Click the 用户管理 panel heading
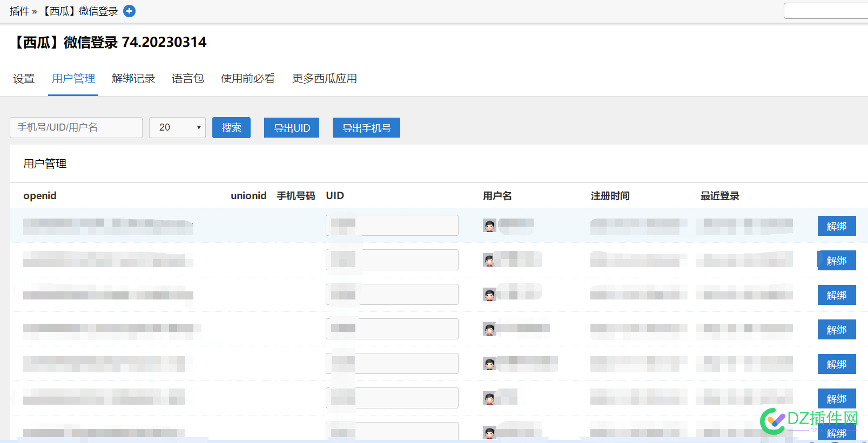 (x=45, y=163)
